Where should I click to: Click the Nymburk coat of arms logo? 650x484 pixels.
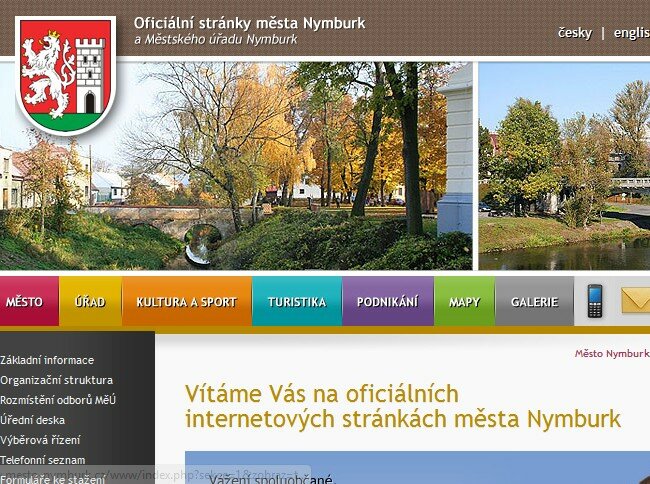point(65,75)
